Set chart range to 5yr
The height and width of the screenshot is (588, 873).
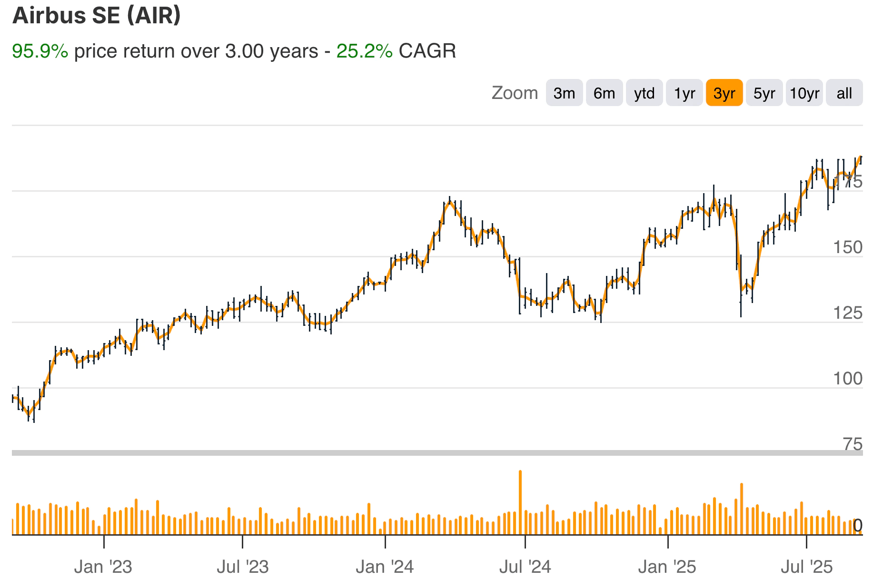[x=764, y=93]
